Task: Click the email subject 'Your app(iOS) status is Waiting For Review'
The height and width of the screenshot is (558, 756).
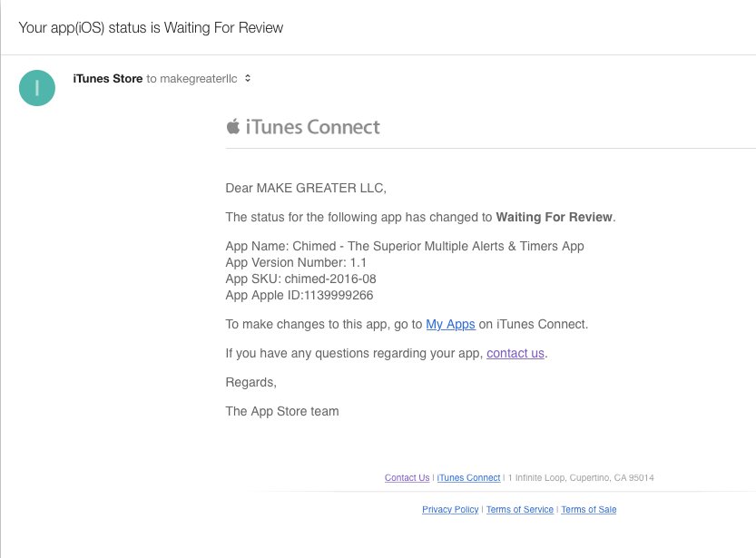Action: [151, 27]
